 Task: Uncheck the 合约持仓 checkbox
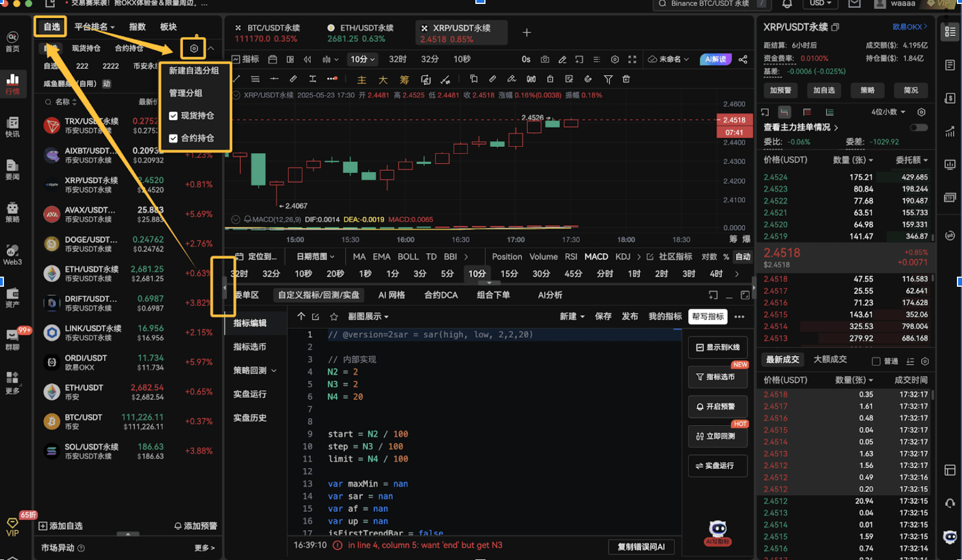coord(173,138)
